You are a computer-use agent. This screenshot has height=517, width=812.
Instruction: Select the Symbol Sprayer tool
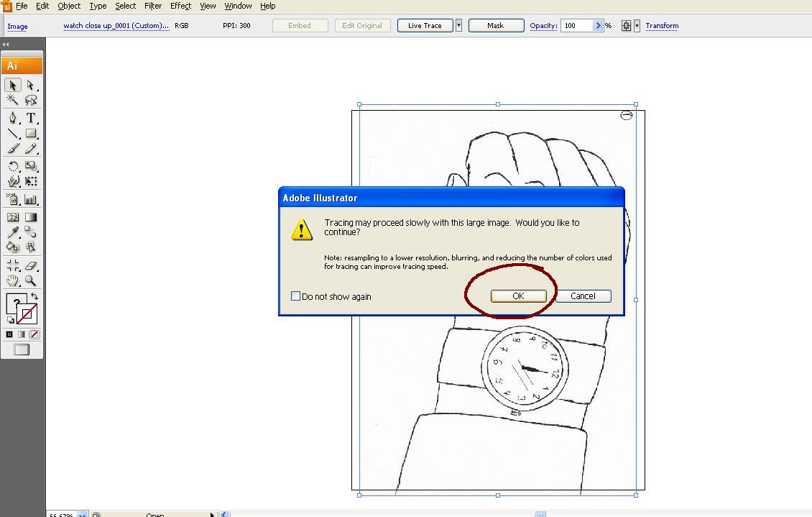(13, 199)
